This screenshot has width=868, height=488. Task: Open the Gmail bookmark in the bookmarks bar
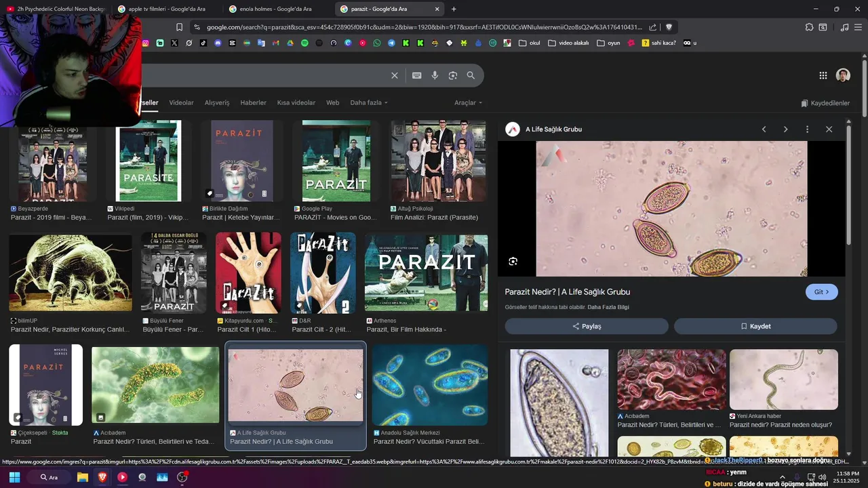tap(275, 43)
